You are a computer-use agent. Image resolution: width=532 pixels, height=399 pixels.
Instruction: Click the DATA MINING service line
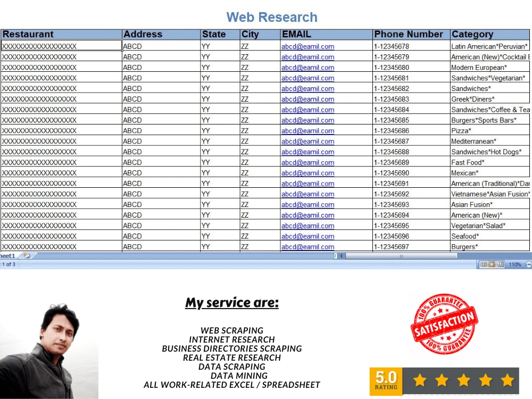point(239,376)
